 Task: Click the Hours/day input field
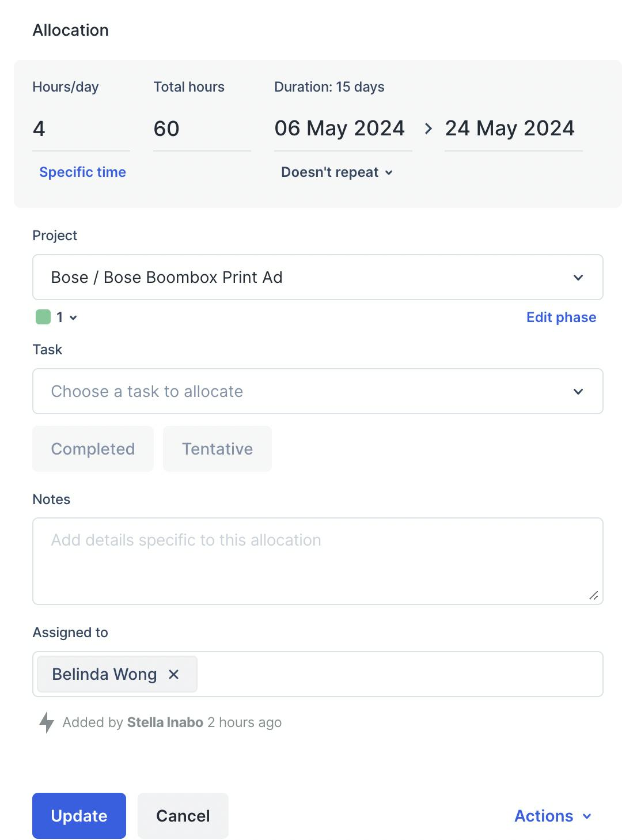click(81, 128)
